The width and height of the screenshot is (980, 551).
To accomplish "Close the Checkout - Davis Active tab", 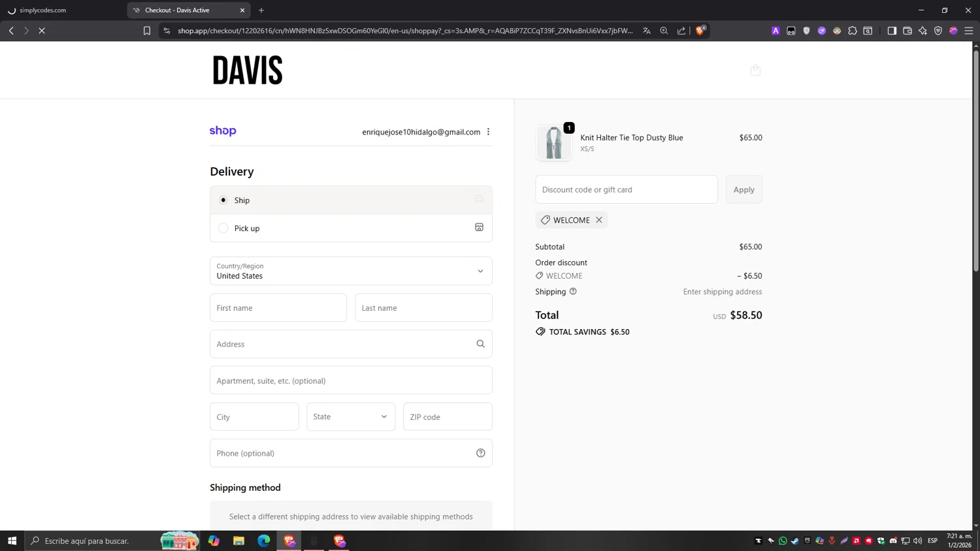I will tap(242, 10).
